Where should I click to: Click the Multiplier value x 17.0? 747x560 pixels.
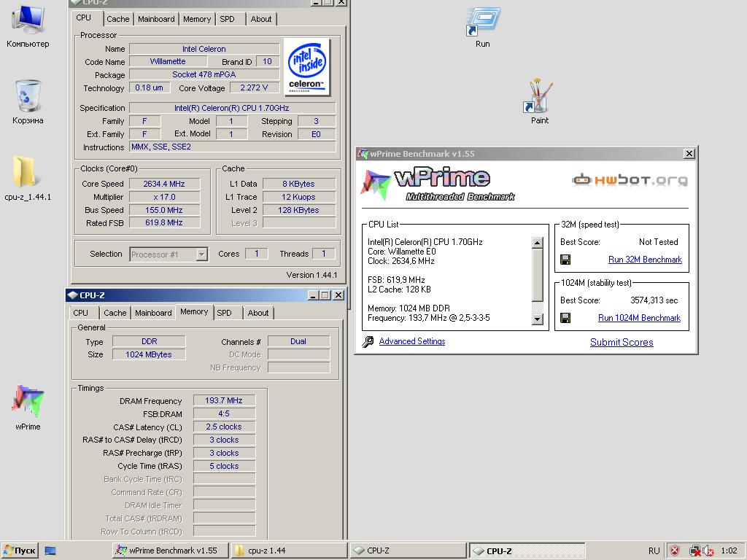coord(164,197)
